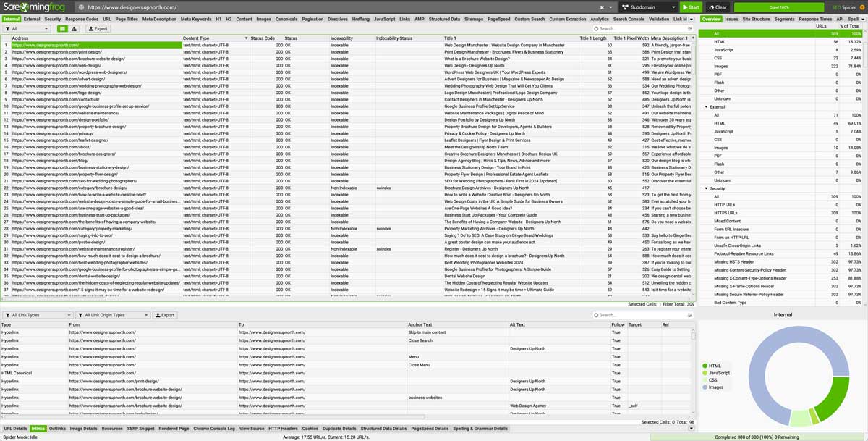
Task: Click the green Start button
Action: (691, 7)
